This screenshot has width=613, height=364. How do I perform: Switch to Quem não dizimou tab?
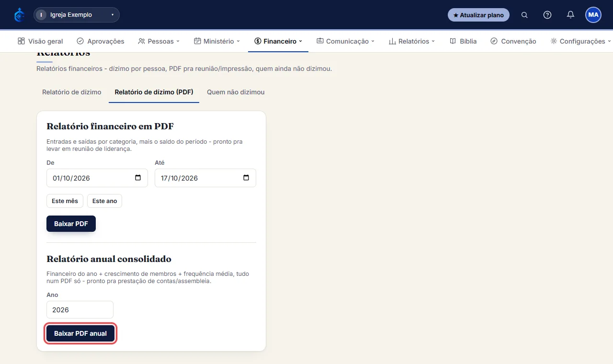pos(236,92)
